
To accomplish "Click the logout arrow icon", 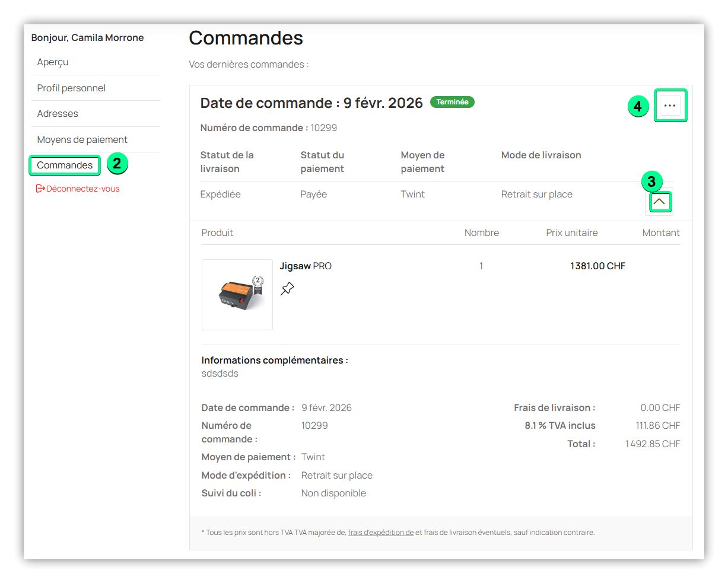I will tap(40, 189).
